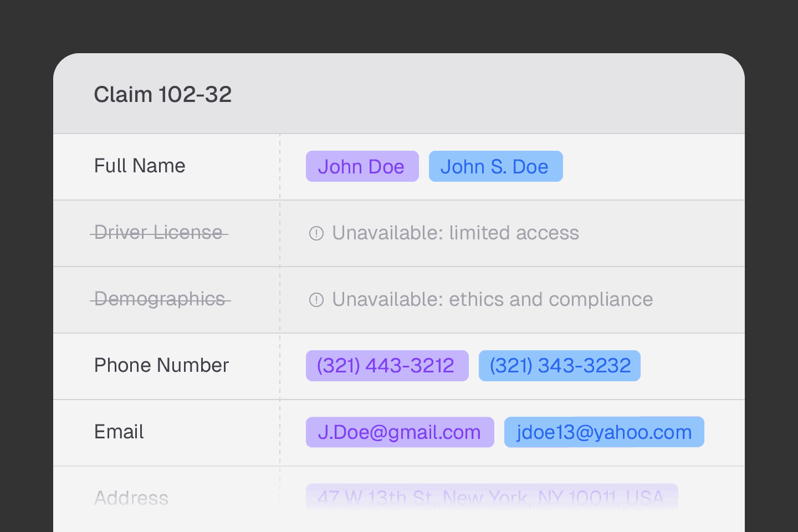Image resolution: width=798 pixels, height=532 pixels.
Task: Click the info icon beside 'Unavailable: limited access'
Action: 316,233
